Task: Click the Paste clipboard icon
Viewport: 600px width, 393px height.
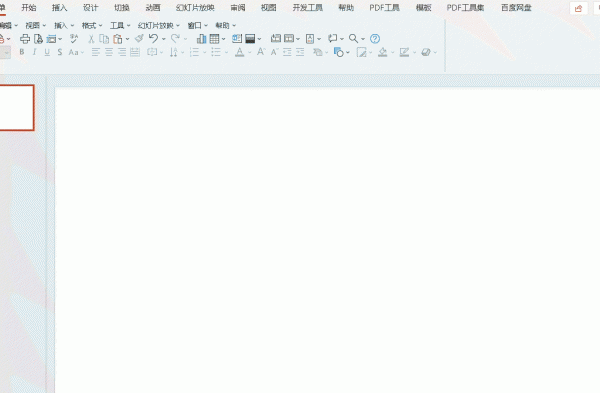Action: pyautogui.click(x=118, y=39)
